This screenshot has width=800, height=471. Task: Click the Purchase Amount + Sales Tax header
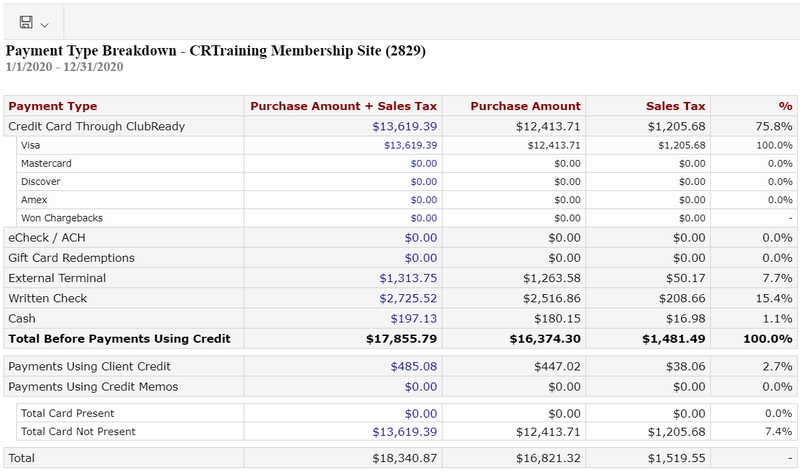[x=343, y=106]
